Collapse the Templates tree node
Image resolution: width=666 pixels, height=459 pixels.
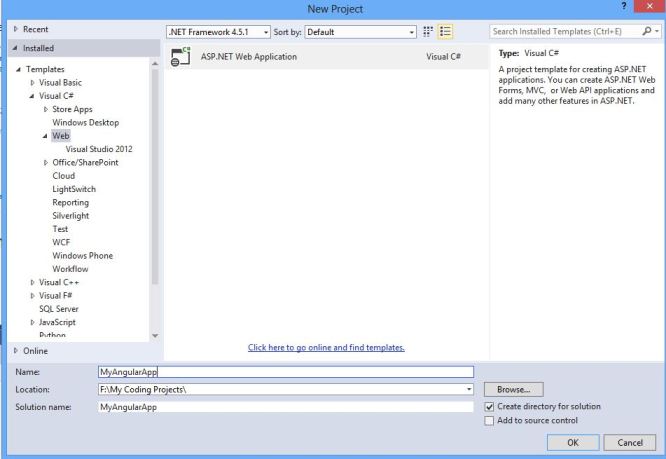[x=18, y=69]
